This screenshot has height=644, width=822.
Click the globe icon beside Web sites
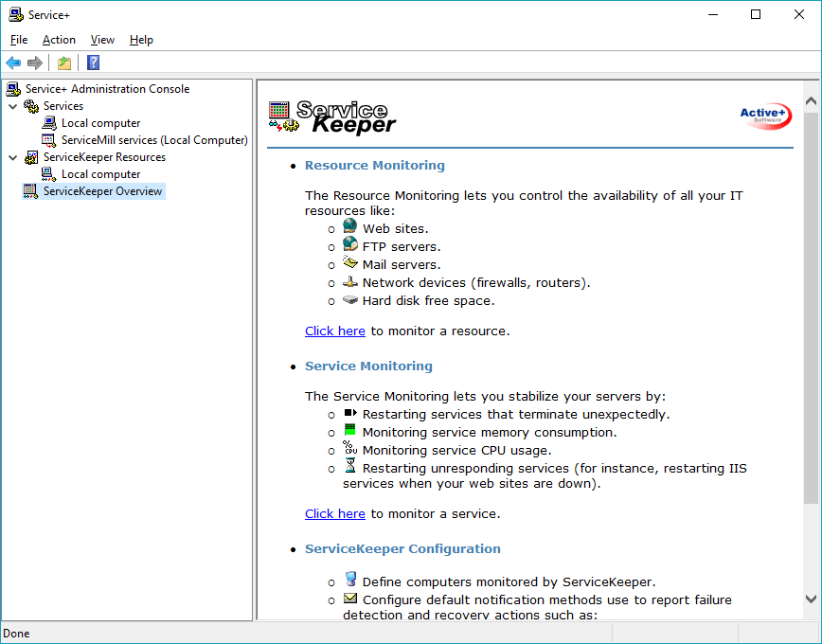click(x=350, y=226)
